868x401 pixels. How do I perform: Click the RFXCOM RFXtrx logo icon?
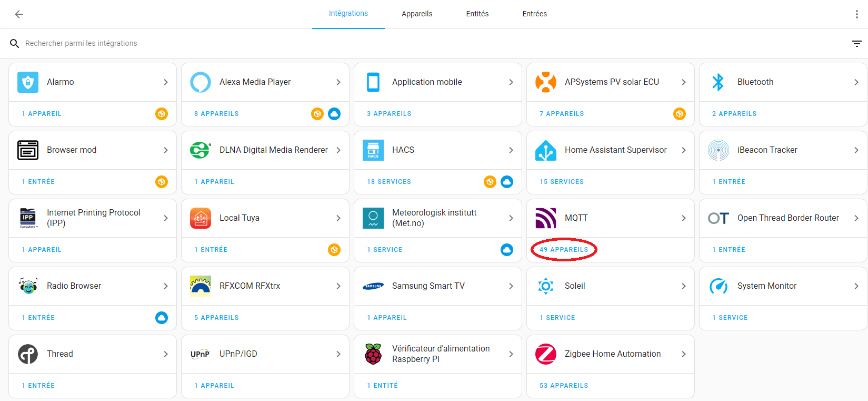[201, 286]
